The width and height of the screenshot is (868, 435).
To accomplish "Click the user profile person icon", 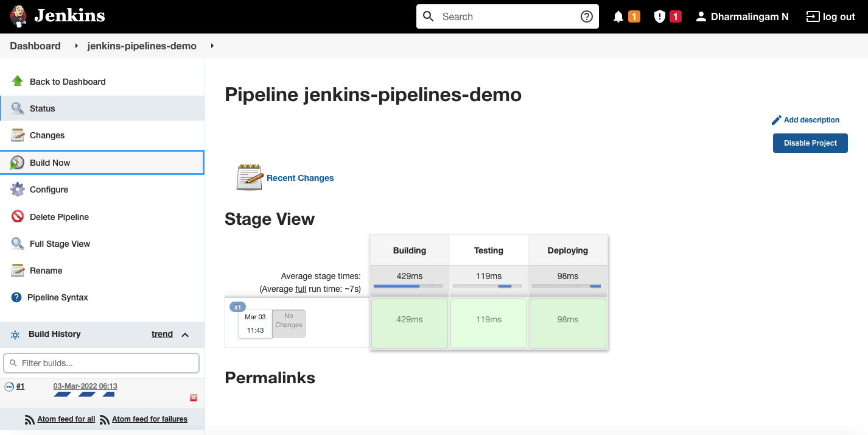I will pyautogui.click(x=701, y=16).
